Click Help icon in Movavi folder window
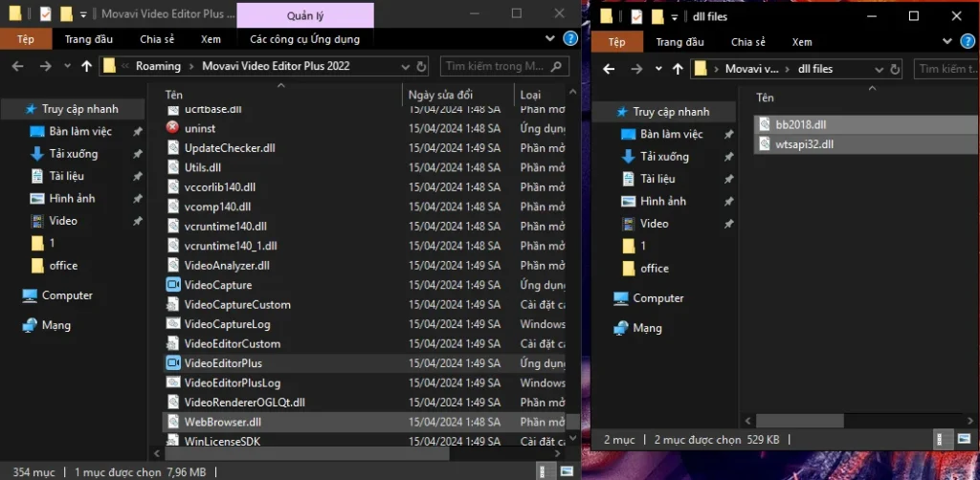The width and height of the screenshot is (980, 480). click(x=570, y=39)
